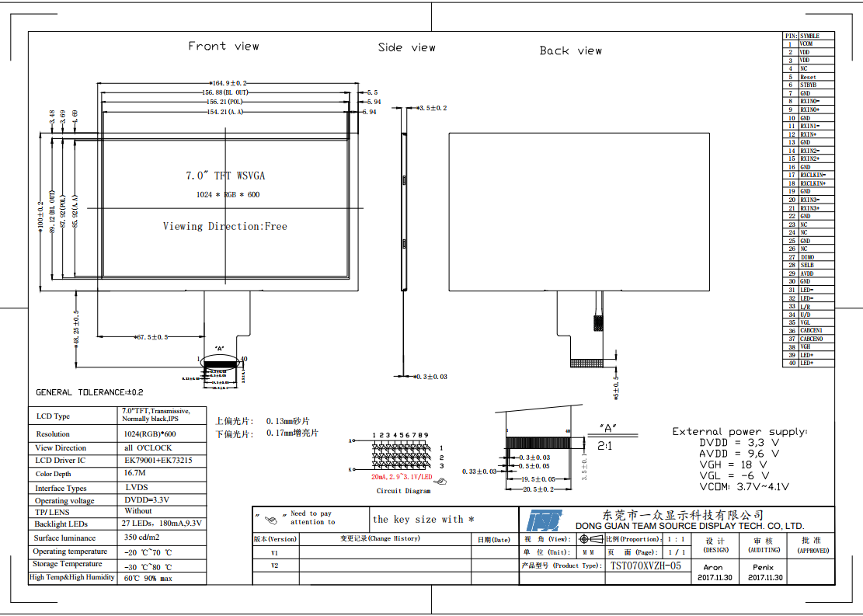Click the Surface luminance 350 cd/m2 value
The image size is (863, 616).
click(141, 538)
